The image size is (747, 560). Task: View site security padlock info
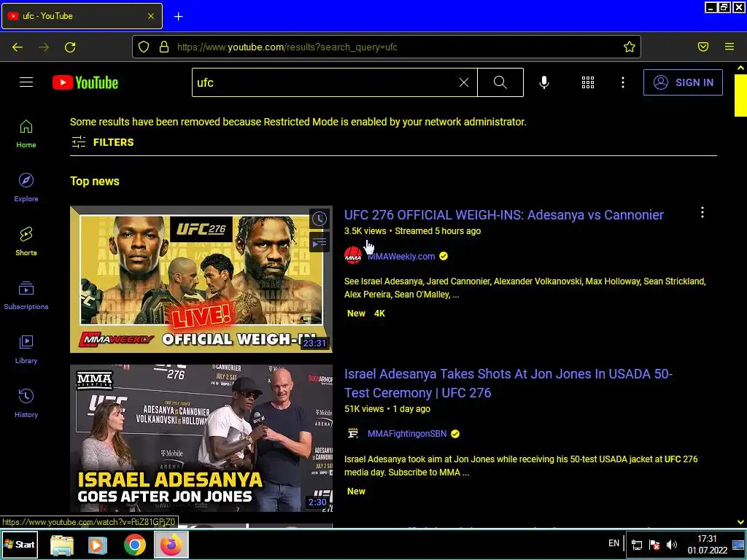coord(164,47)
